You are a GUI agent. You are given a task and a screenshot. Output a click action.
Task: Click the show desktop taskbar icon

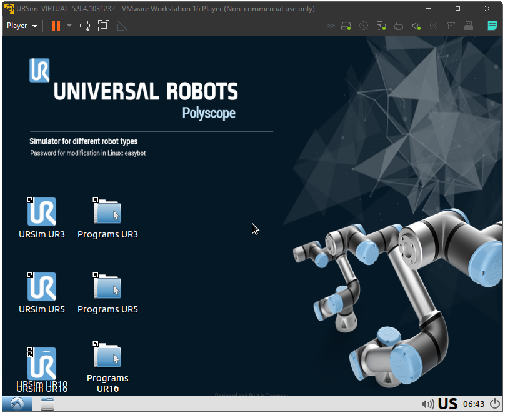click(x=47, y=404)
